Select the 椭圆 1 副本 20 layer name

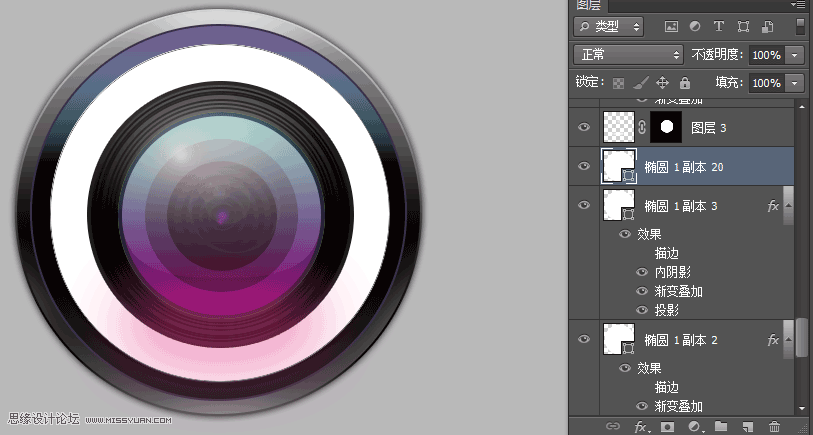683,167
